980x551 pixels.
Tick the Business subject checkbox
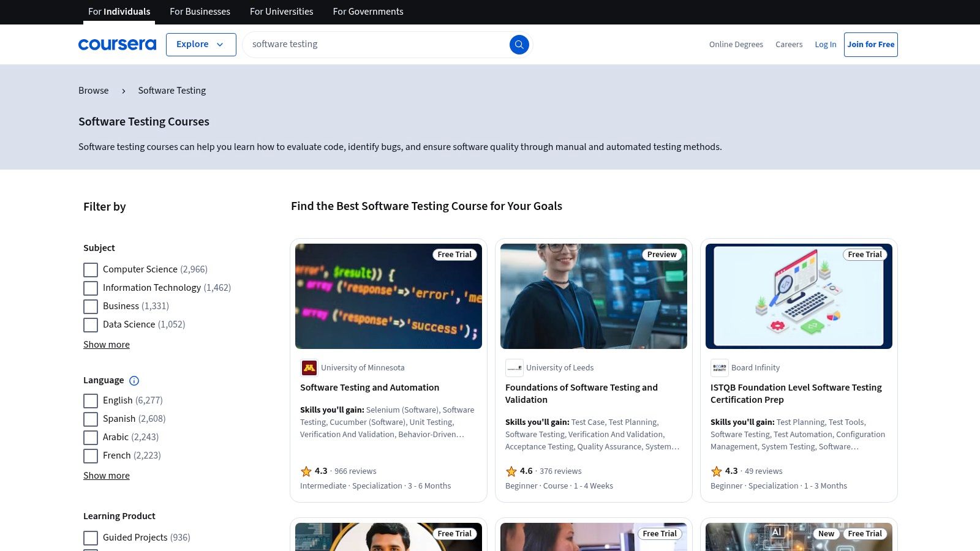click(91, 307)
